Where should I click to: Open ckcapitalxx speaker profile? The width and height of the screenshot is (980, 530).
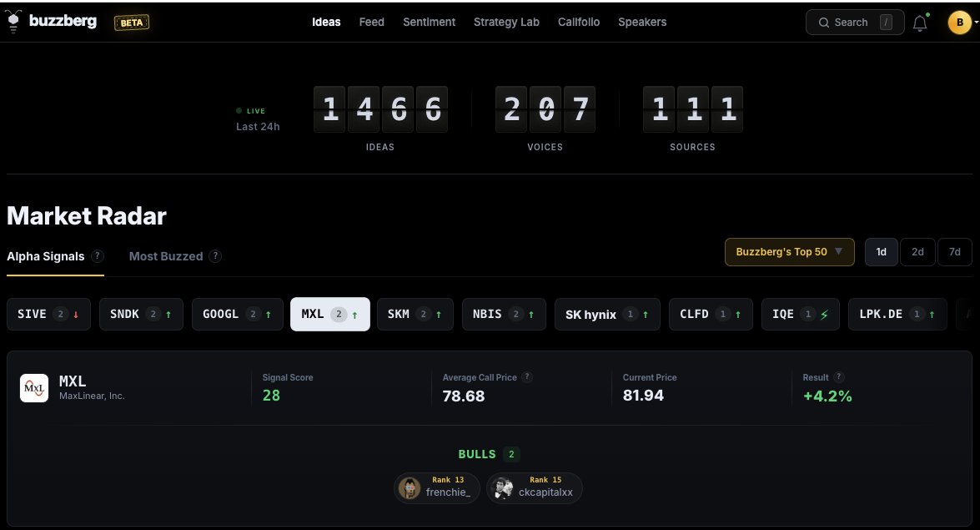point(535,487)
